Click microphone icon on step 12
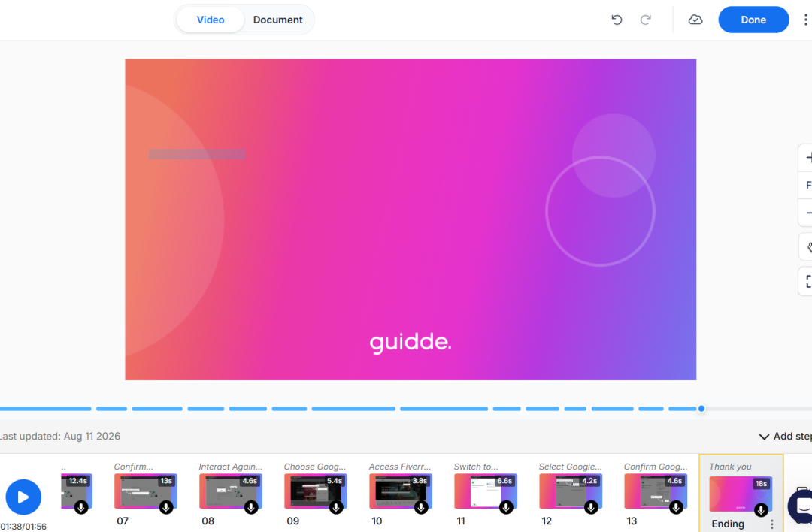 coord(591,507)
